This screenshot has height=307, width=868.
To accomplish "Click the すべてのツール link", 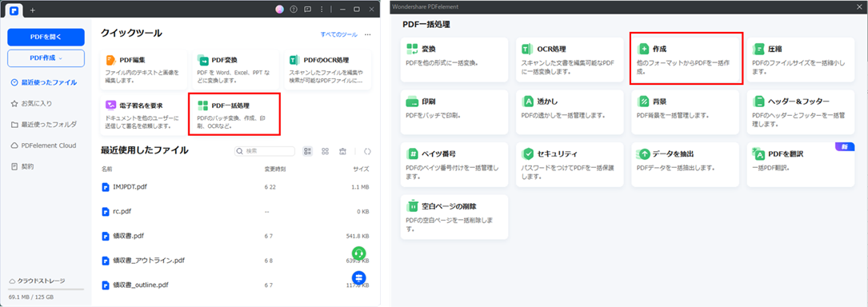I will pos(338,34).
